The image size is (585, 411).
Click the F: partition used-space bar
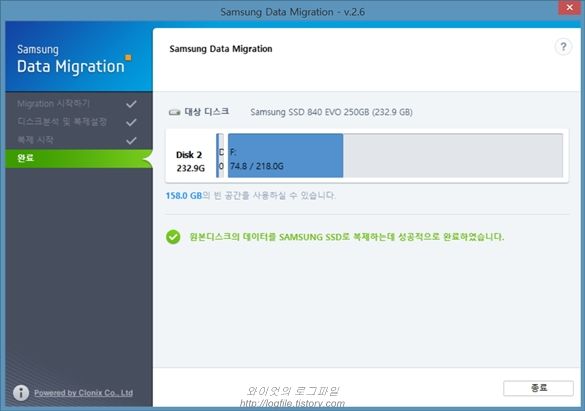pyautogui.click(x=285, y=155)
